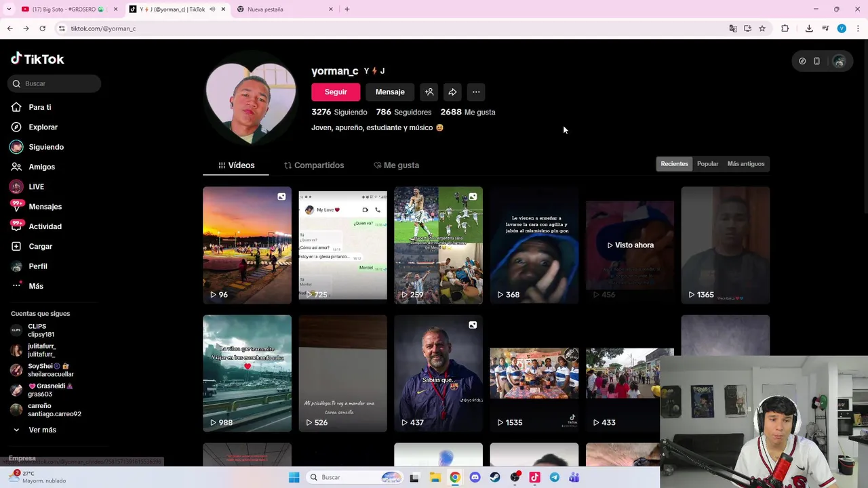Open Steam from taskbar

[x=495, y=477]
